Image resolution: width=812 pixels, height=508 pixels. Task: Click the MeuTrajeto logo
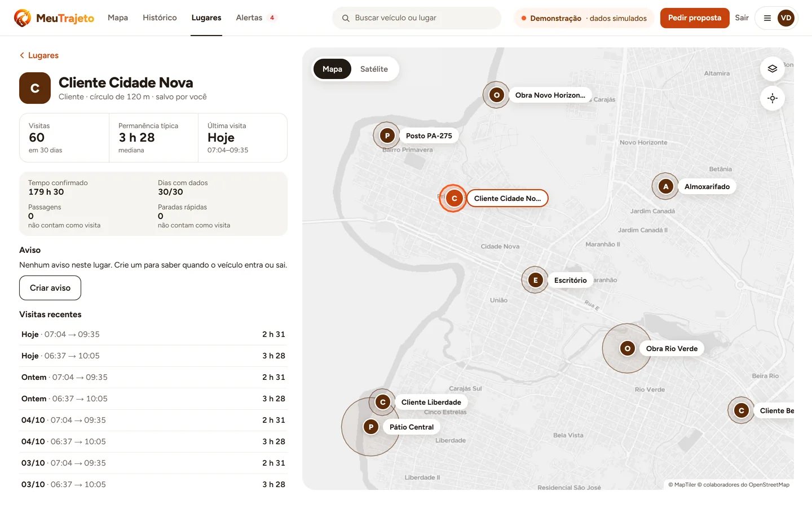click(54, 18)
